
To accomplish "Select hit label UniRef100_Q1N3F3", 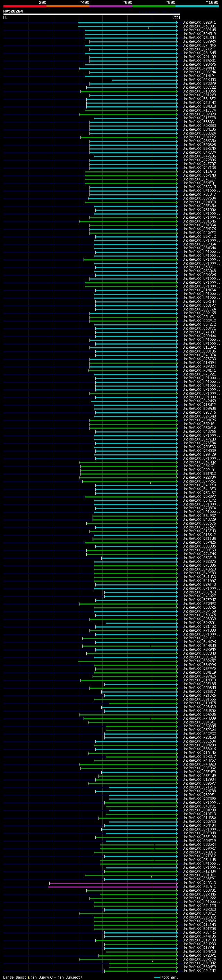I will (x=199, y=680).
